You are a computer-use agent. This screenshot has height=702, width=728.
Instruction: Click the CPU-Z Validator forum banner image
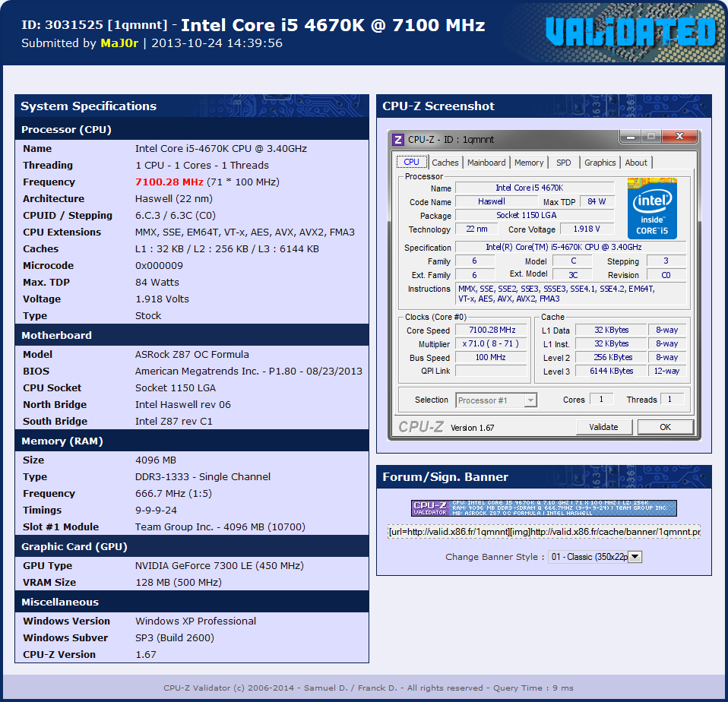click(543, 508)
